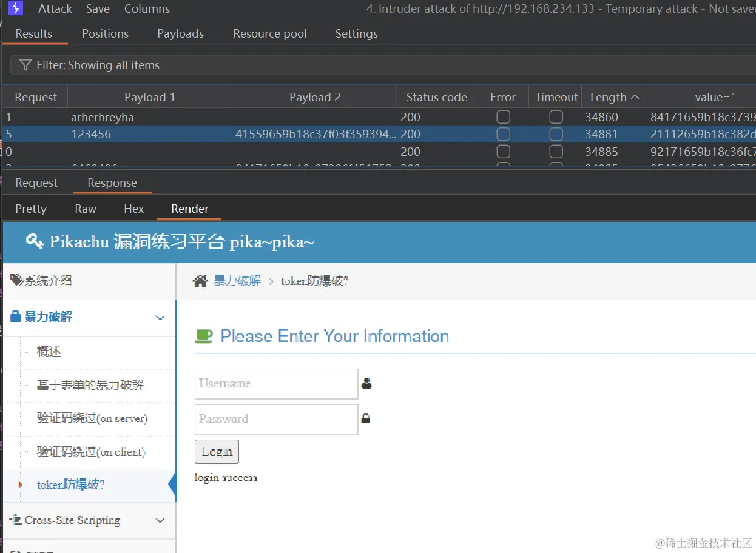Click the Username input field

tap(276, 384)
